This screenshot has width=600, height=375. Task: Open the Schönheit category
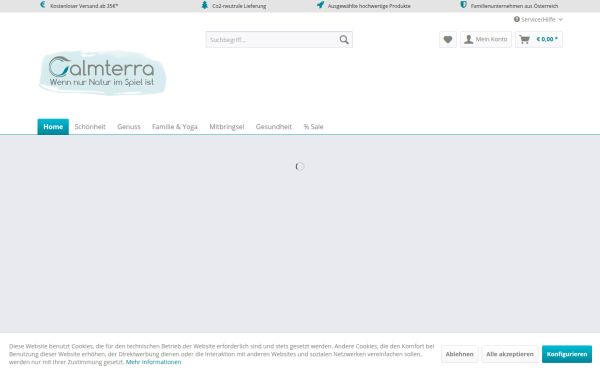(90, 127)
